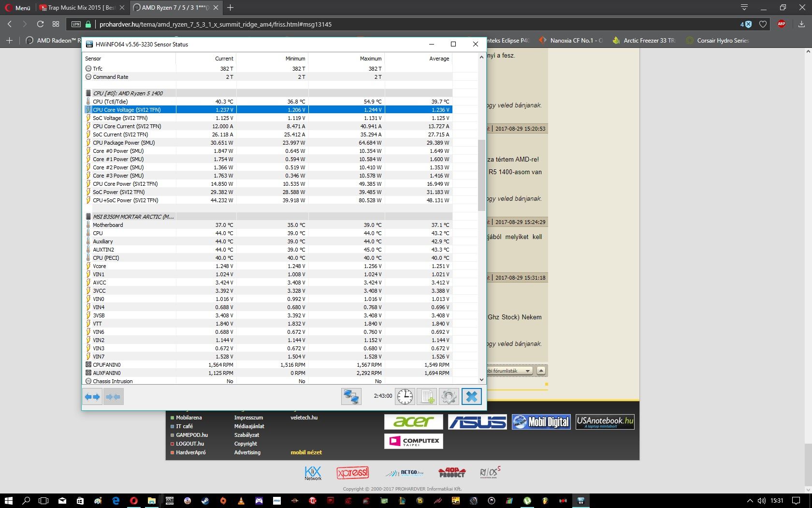The width and height of the screenshot is (812, 508).
Task: Select the Vcore voltage row
Action: point(268,266)
